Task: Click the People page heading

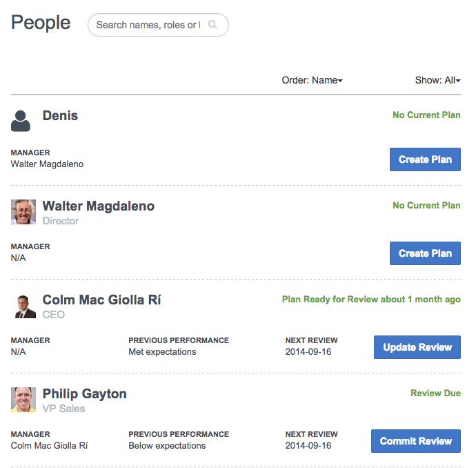Action: click(41, 23)
